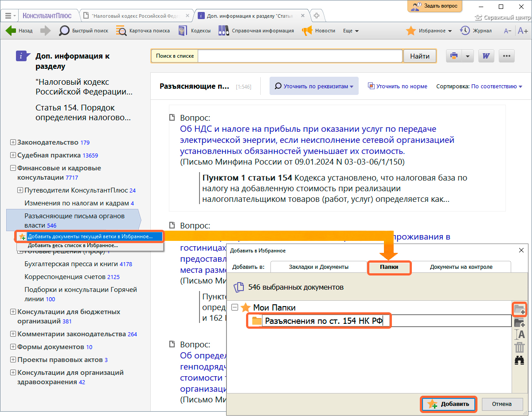Expand Проекты правовых актов
Viewport: 532px width, 417px height.
click(13, 359)
